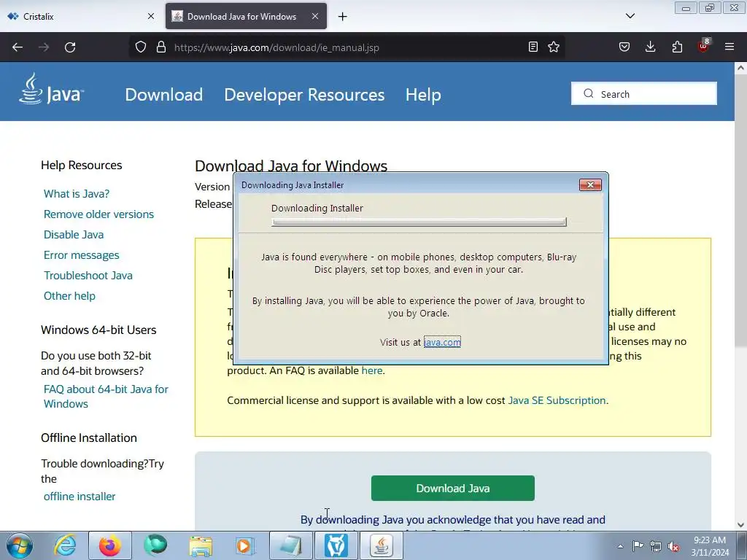Open the shield tracking protection icon
The image size is (747, 560).
pyautogui.click(x=141, y=47)
